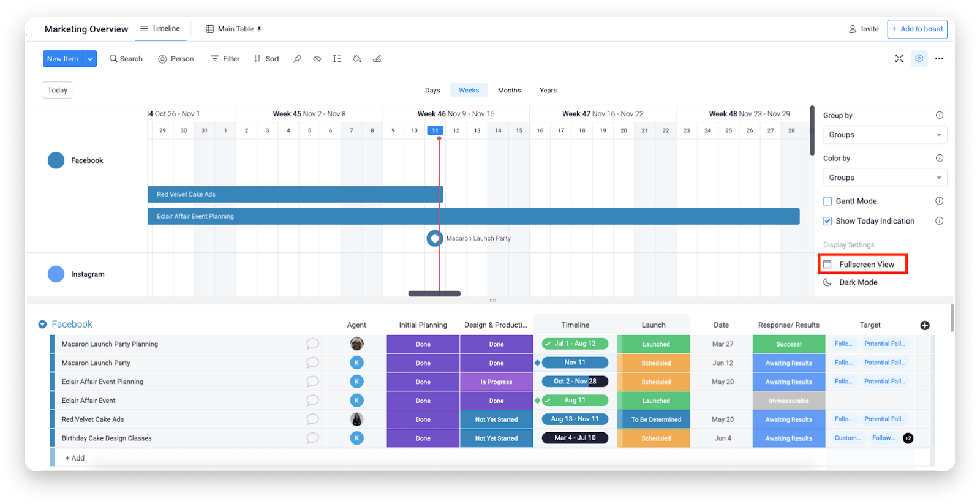Click the paint bucket conditional coloring icon
The height and width of the screenshot is (504, 980).
click(357, 59)
